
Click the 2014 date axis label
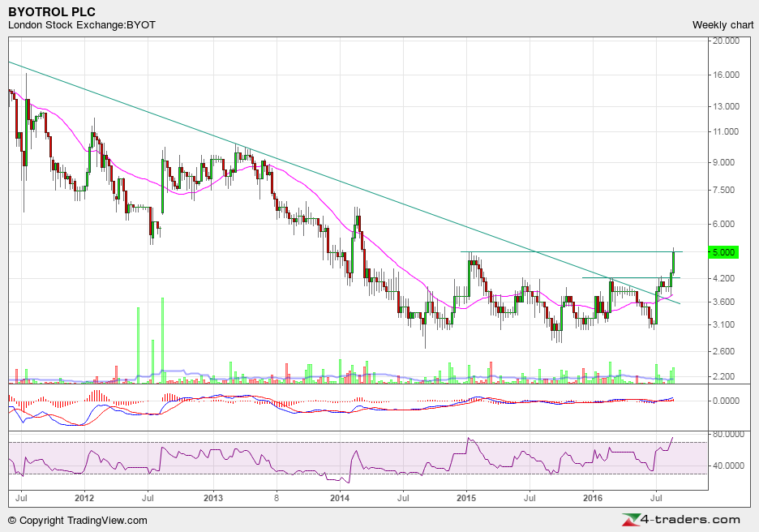pos(341,498)
